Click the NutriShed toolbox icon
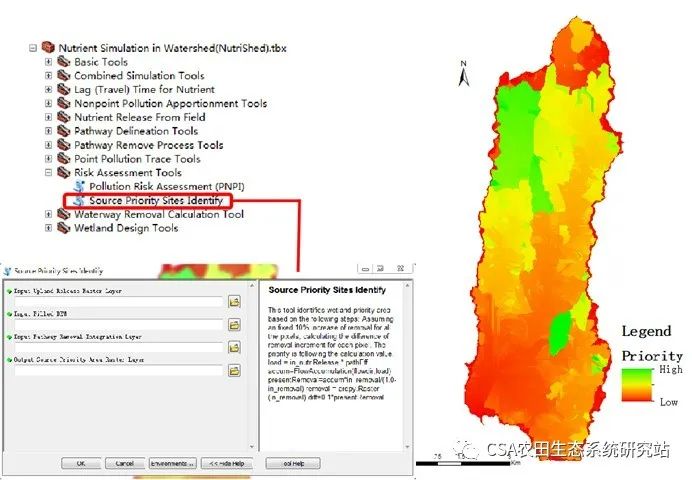This screenshot has height=480, width=692. pos(49,48)
